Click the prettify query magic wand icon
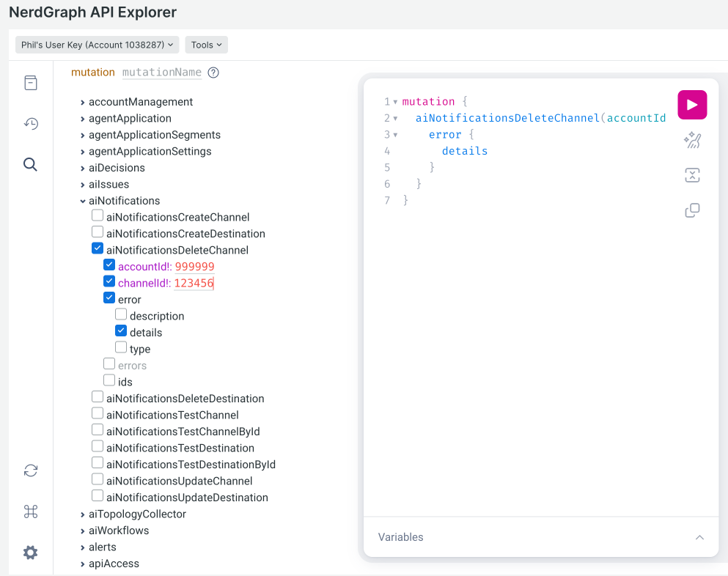This screenshot has width=728, height=576. pyautogui.click(x=692, y=140)
